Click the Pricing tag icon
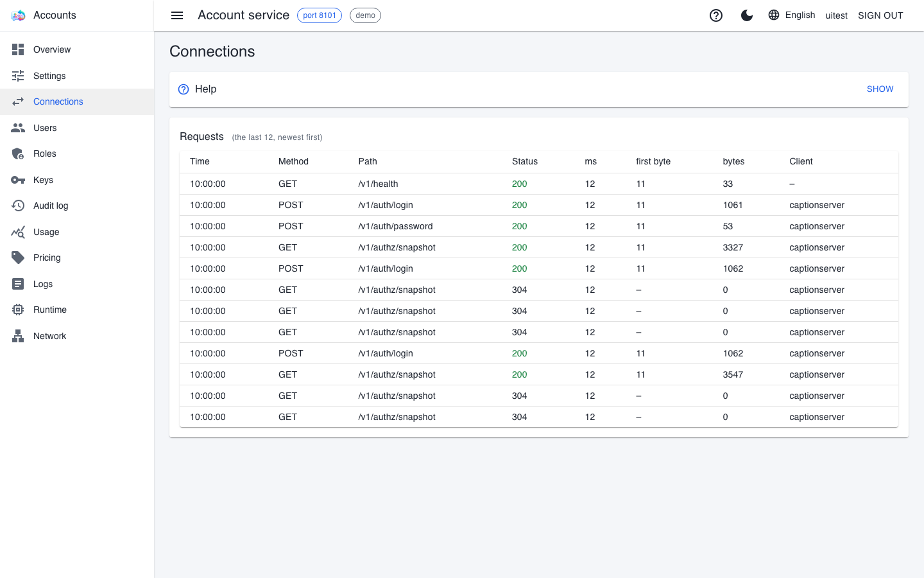Viewport: 924px width, 578px height. (x=18, y=258)
